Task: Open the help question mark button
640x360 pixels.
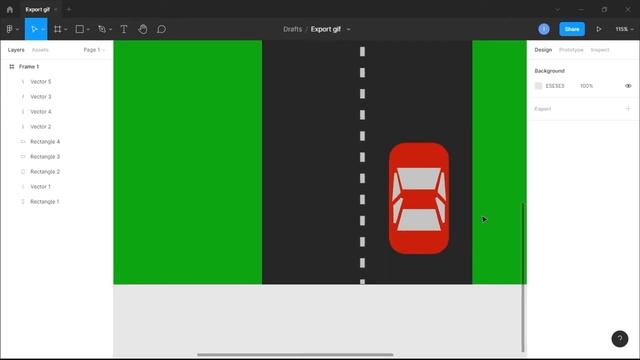Action: (x=620, y=339)
